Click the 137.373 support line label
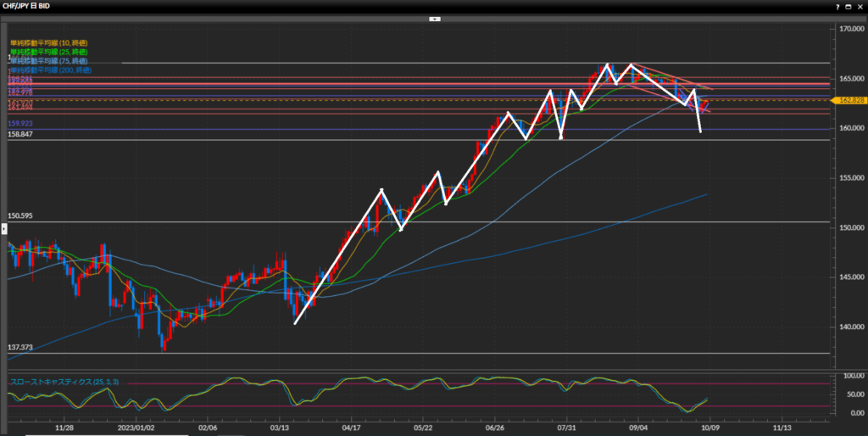Viewport: 868px width, 436px height. [x=20, y=347]
